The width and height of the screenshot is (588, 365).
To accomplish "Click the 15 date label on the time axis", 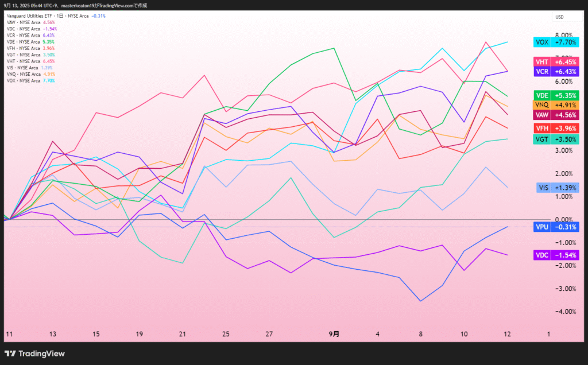I will (96, 334).
